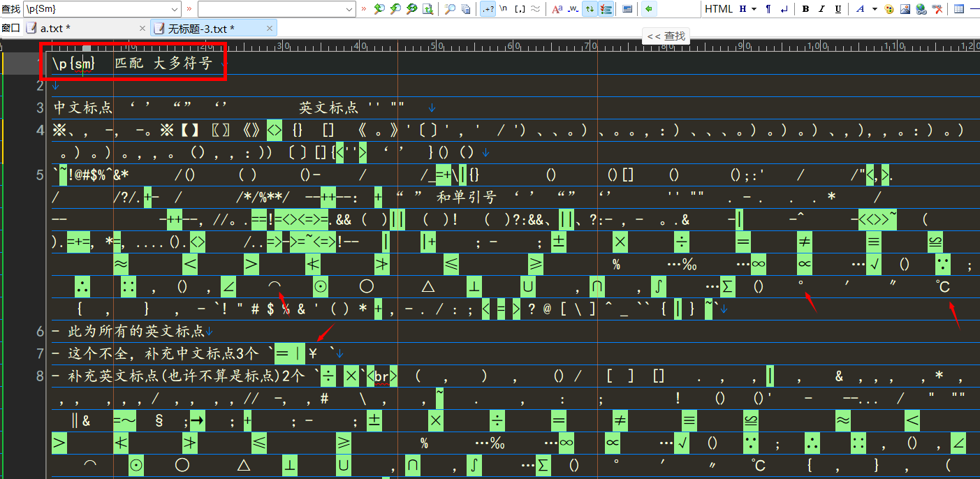Click the notepad icon on a.txt tab
Viewport: 980px width, 479px height.
tap(31, 28)
